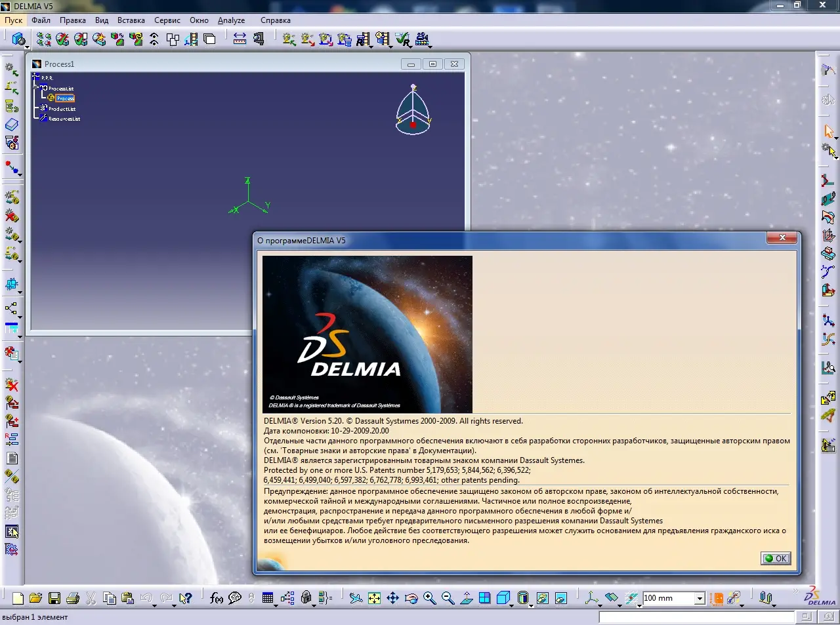Select ProcessList in the tree

60,89
